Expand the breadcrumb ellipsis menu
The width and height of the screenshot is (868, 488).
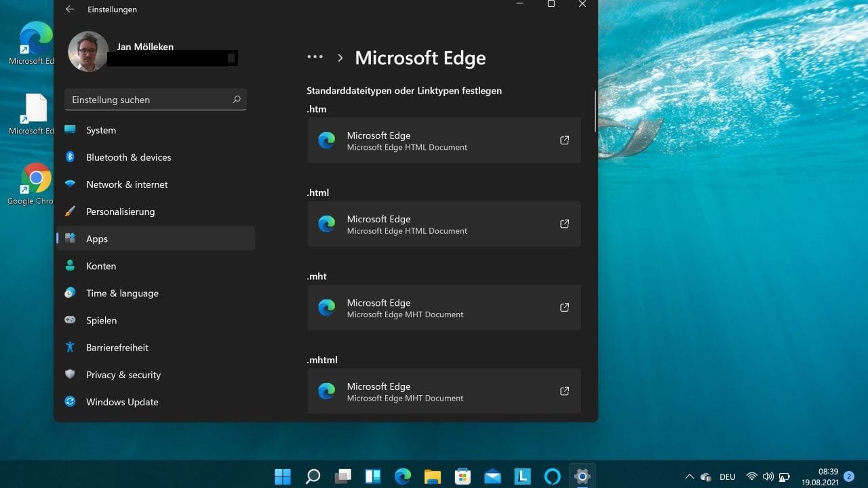pos(315,57)
